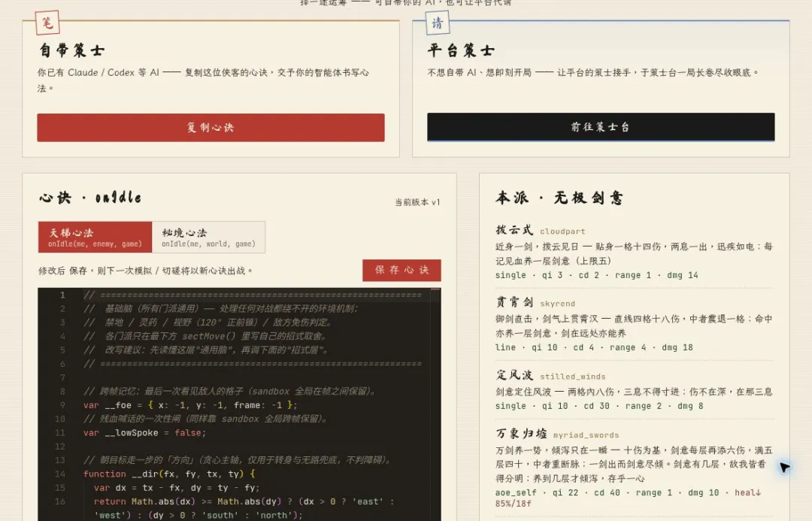The height and width of the screenshot is (521, 812).
Task: Click the comment line beginning 基础脑
Action: pos(220,309)
